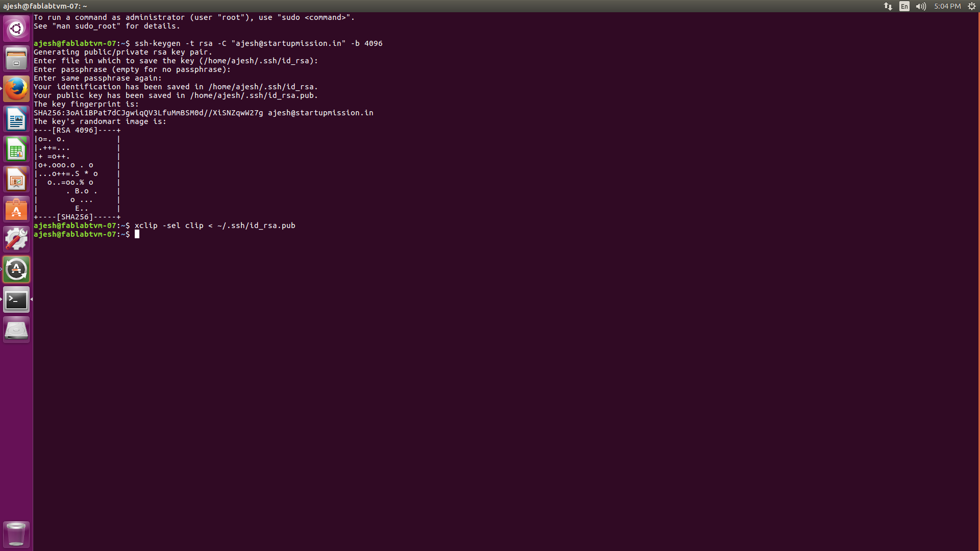Launch the Firefox browser

16,88
